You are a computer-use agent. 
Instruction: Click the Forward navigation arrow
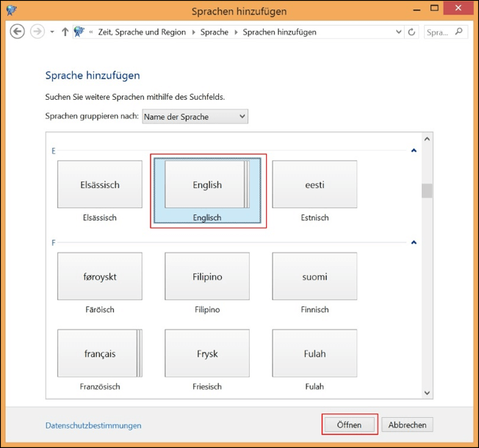pyautogui.click(x=37, y=32)
